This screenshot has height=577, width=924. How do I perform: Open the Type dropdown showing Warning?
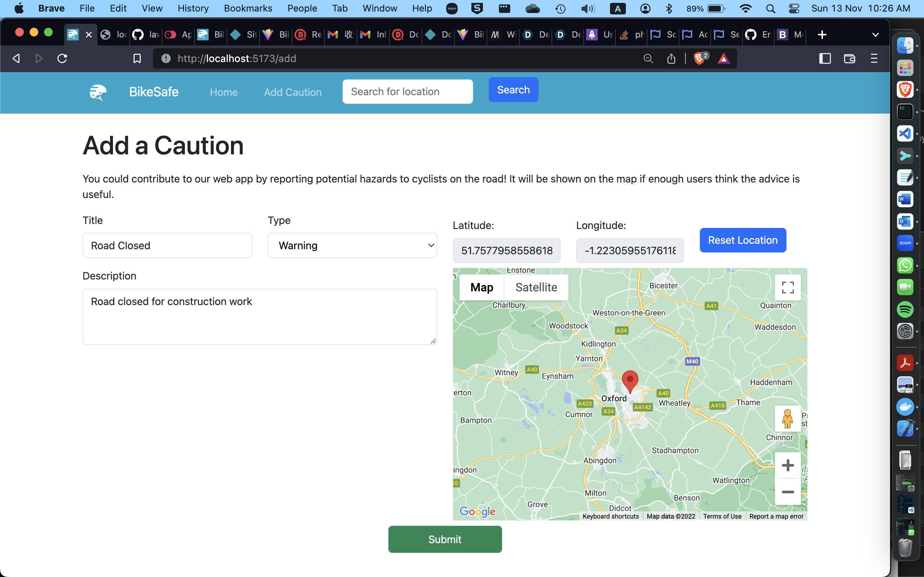352,245
